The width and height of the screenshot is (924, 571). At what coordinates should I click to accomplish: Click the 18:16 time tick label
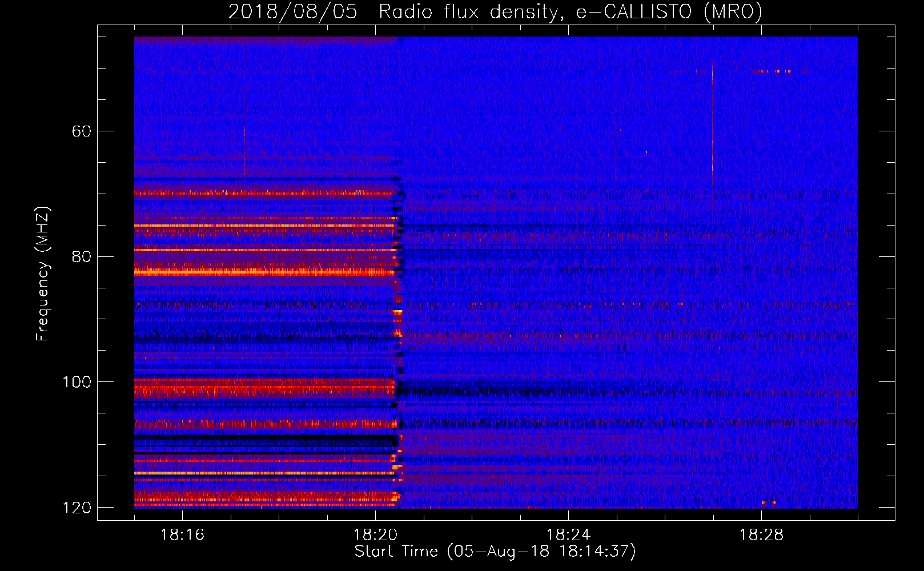pyautogui.click(x=182, y=535)
